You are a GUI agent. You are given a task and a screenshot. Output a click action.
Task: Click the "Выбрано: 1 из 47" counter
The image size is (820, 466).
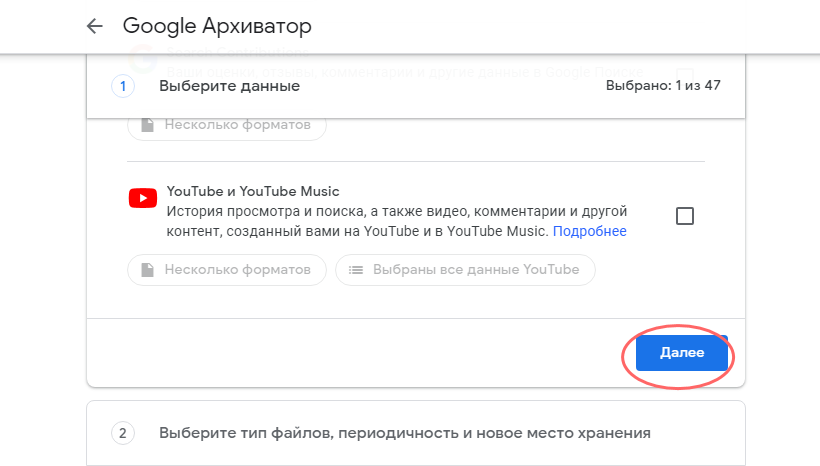pos(663,85)
